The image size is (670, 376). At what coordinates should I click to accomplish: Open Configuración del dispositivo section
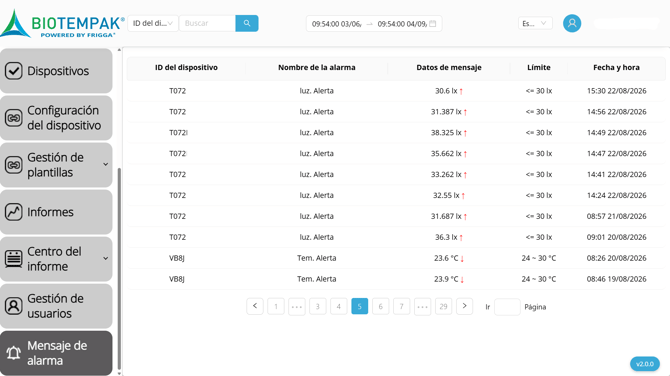pyautogui.click(x=56, y=118)
